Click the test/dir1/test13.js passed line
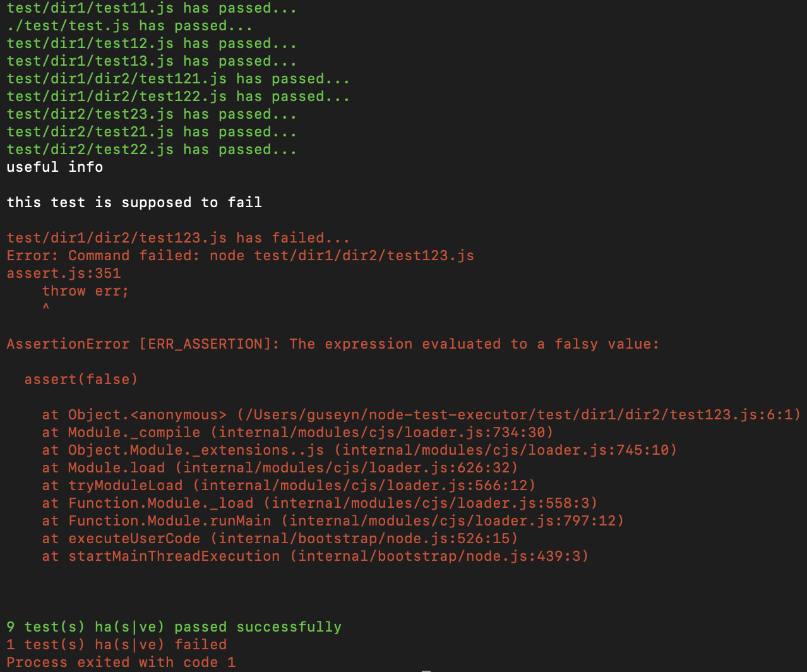The height and width of the screenshot is (672, 807). coord(152,61)
